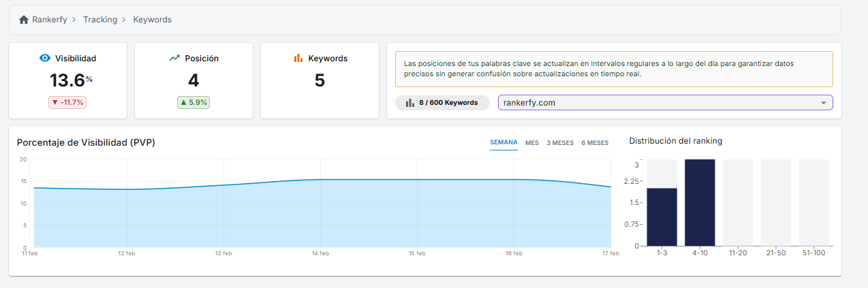Click the 1-3 ranking distribution bar
Viewport: 868px width, 288px height.
(x=662, y=217)
